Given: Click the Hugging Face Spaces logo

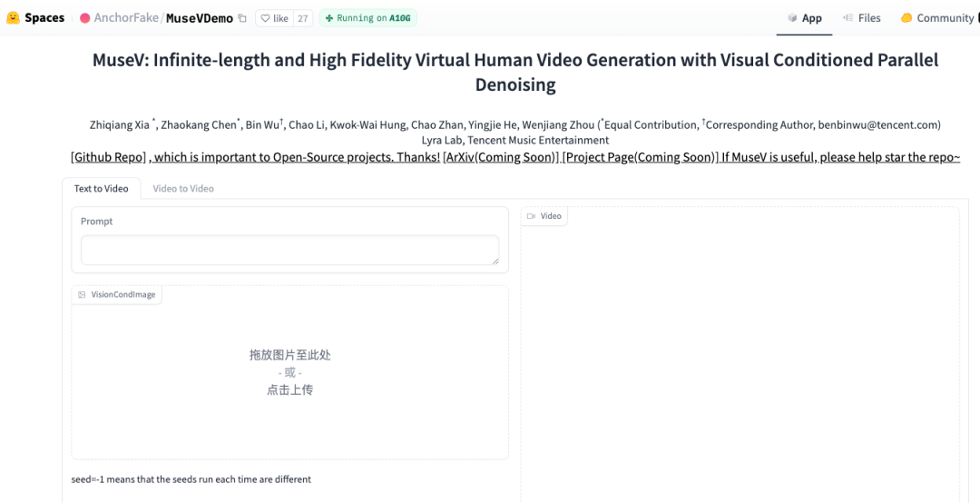Looking at the screenshot, I should [13, 18].
